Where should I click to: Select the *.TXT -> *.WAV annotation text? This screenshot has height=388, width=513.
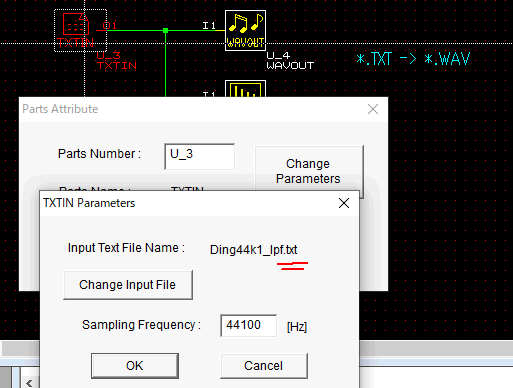(x=413, y=59)
